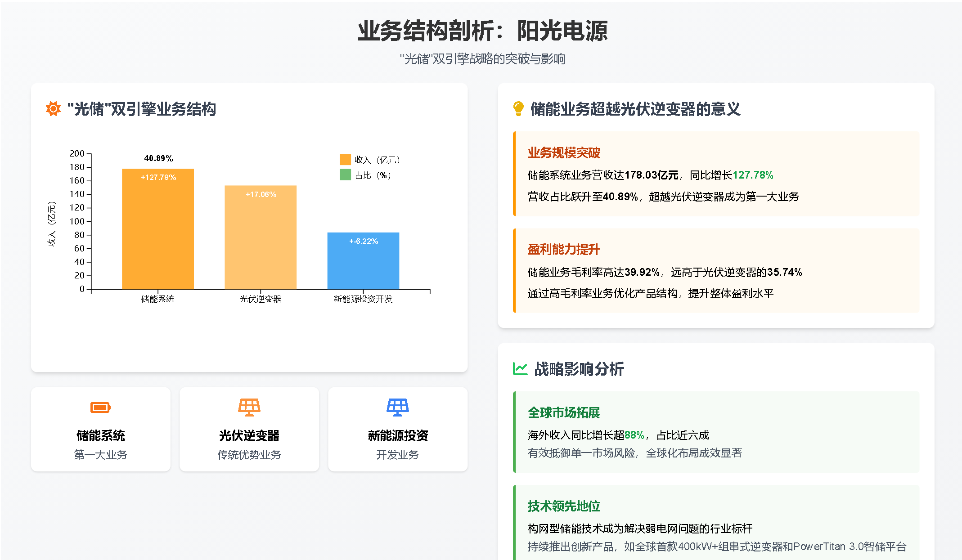Click the lightbulb icon beside 储能业务超越光伏逆变器的意义

518,109
